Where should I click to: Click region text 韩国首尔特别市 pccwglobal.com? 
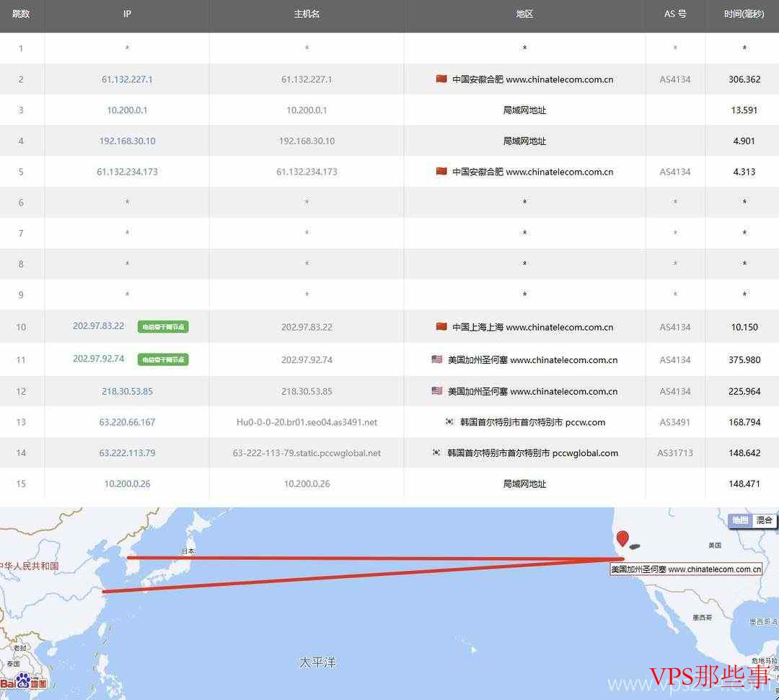pos(532,453)
